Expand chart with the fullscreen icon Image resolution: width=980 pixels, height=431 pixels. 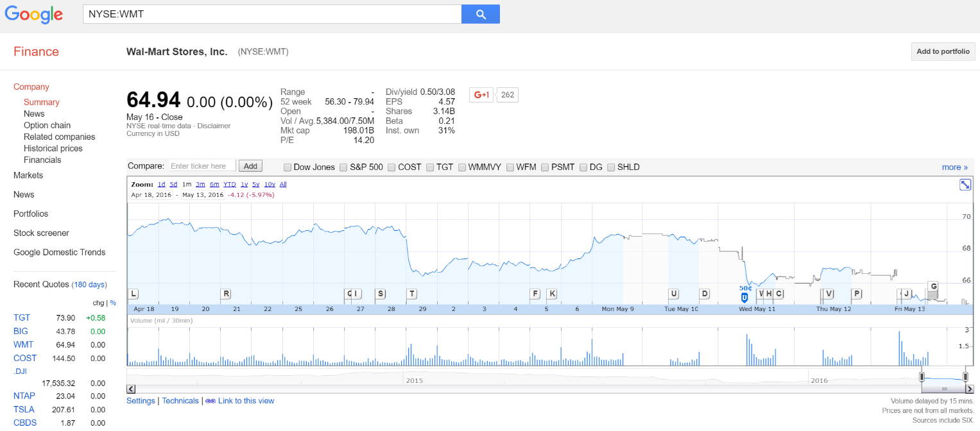(965, 185)
